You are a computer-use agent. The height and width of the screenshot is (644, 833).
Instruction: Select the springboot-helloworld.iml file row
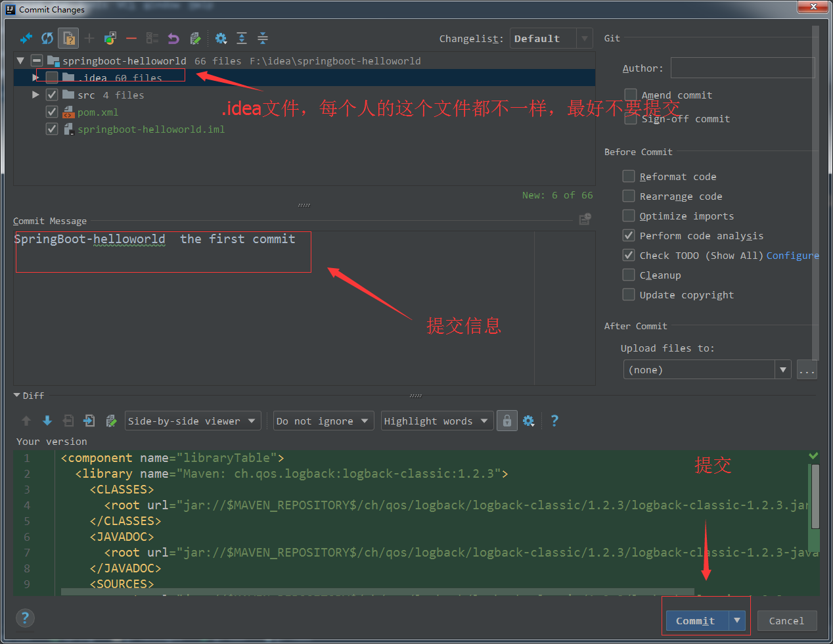(304, 129)
